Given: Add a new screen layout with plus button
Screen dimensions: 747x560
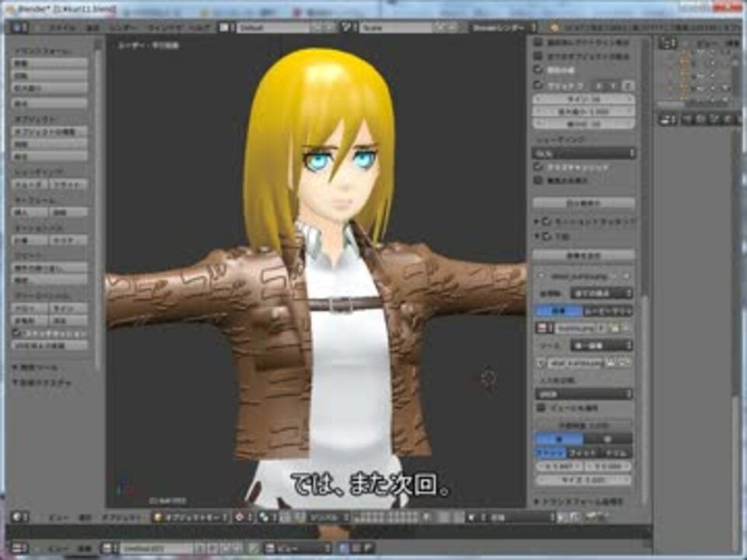Looking at the screenshot, I should click(x=318, y=28).
